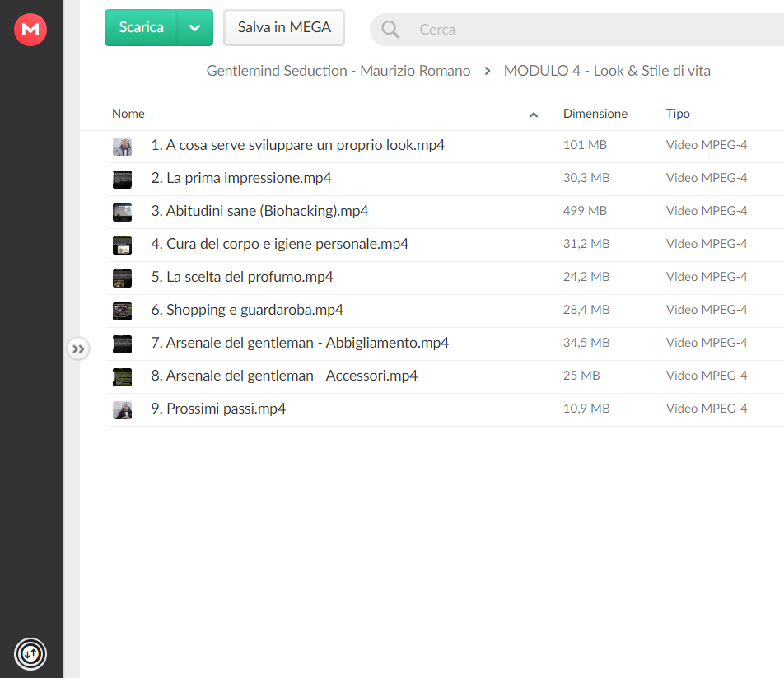The image size is (784, 678).
Task: Click thumbnail of 'Prossimi passi' video
Action: 122,410
